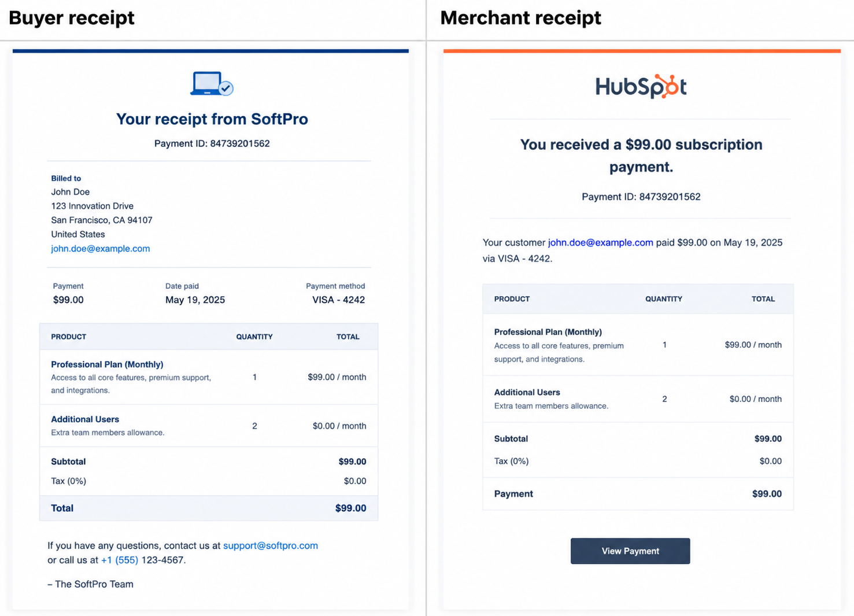The image size is (854, 616).
Task: Click TOTAL column header in buyer receipt
Action: (348, 337)
